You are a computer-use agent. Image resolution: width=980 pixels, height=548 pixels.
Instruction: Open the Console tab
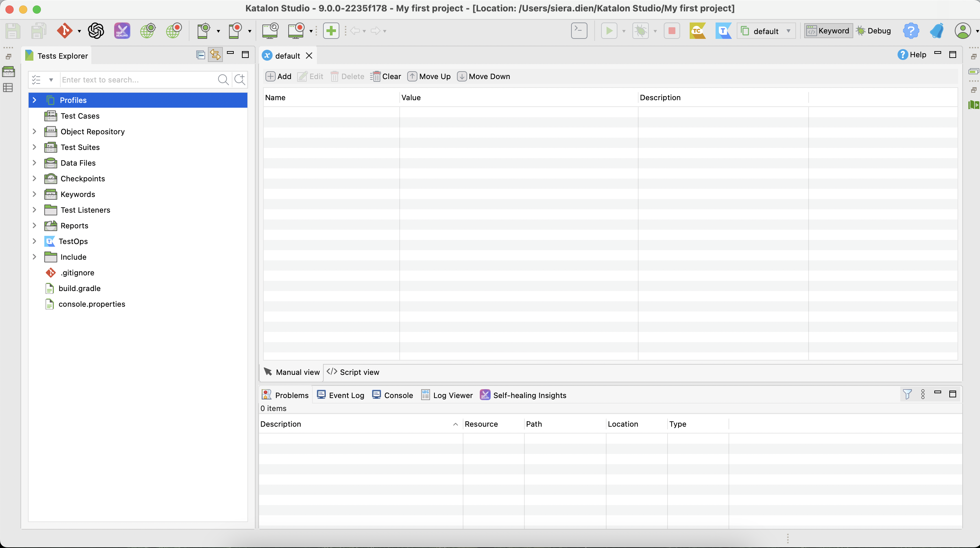pyautogui.click(x=393, y=395)
